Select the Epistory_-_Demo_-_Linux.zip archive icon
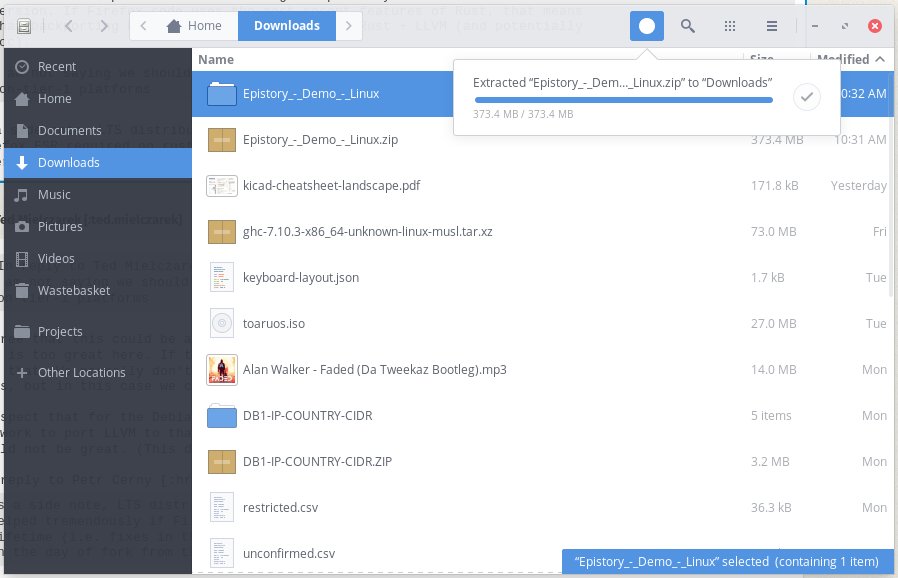The height and width of the screenshot is (578, 898). pyautogui.click(x=222, y=140)
